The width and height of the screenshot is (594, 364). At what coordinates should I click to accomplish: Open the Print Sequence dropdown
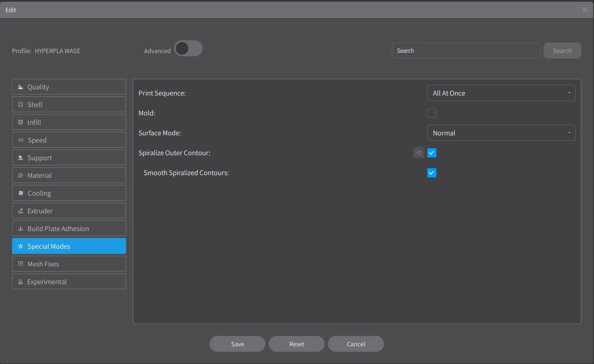click(x=501, y=93)
